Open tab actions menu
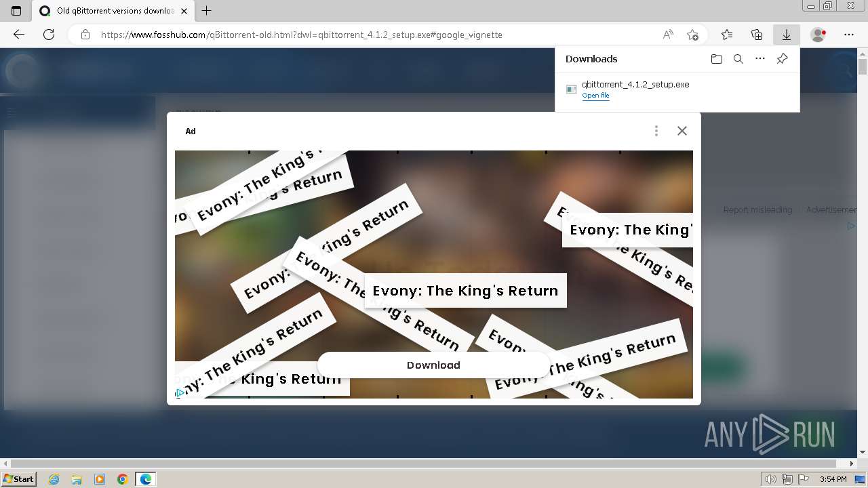The width and height of the screenshot is (868, 488). pyautogui.click(x=16, y=11)
